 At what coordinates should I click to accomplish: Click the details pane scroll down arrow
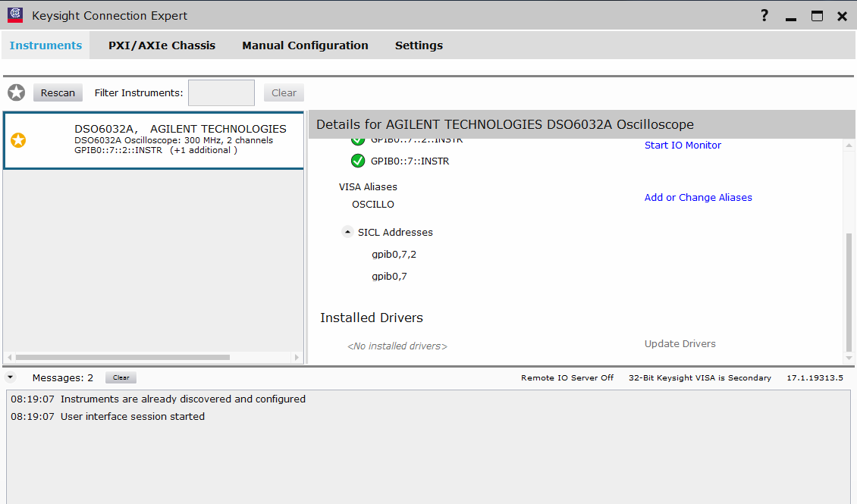coord(849,358)
